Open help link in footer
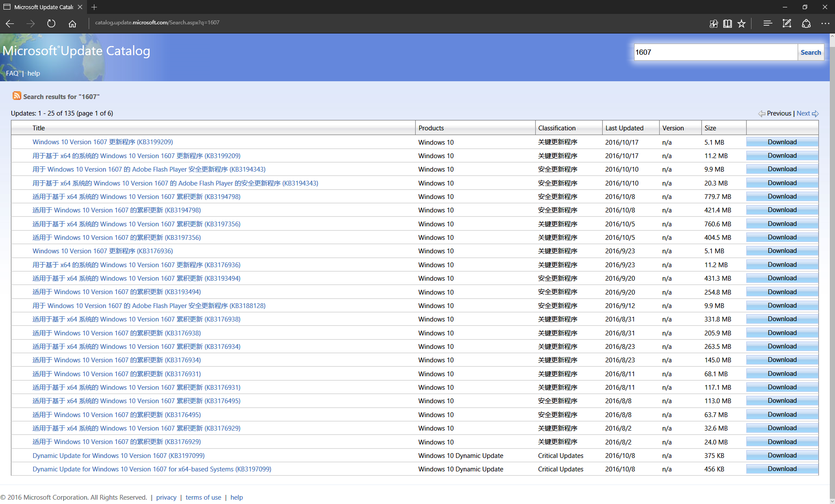 [x=237, y=497]
